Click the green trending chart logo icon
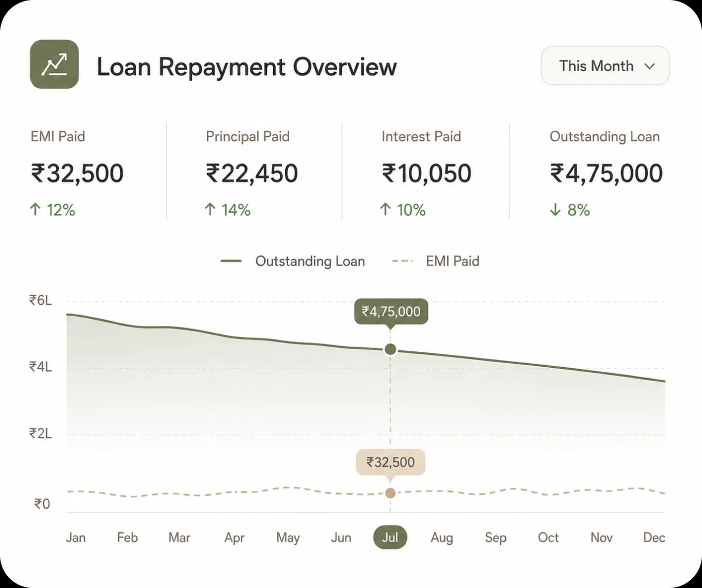 click(x=54, y=64)
